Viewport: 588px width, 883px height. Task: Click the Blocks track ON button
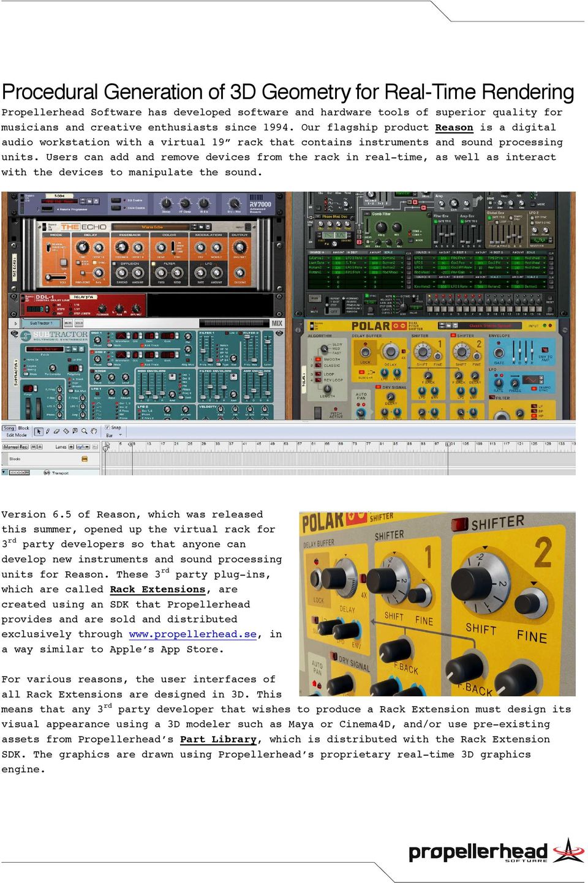85,459
